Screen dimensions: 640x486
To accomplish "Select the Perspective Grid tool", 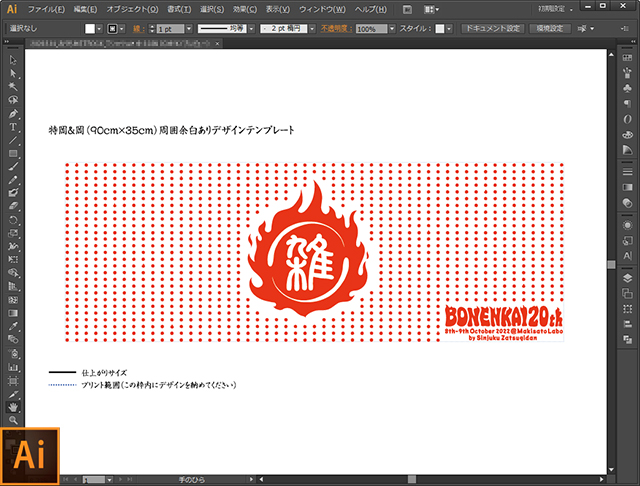I will [x=13, y=286].
